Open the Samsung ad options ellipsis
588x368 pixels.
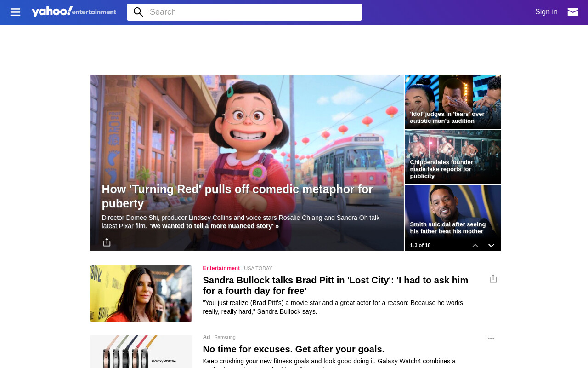[x=491, y=339]
